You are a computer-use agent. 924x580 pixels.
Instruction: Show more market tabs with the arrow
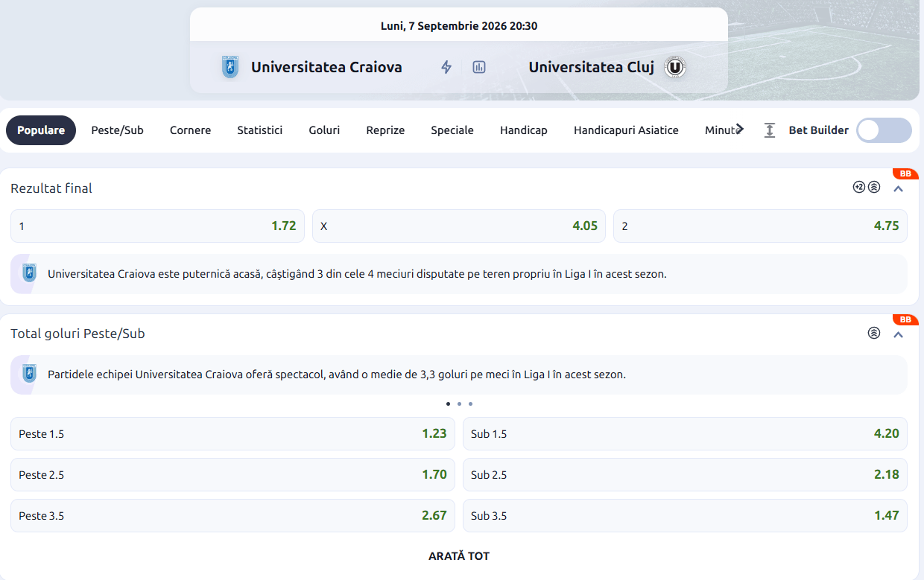click(740, 129)
